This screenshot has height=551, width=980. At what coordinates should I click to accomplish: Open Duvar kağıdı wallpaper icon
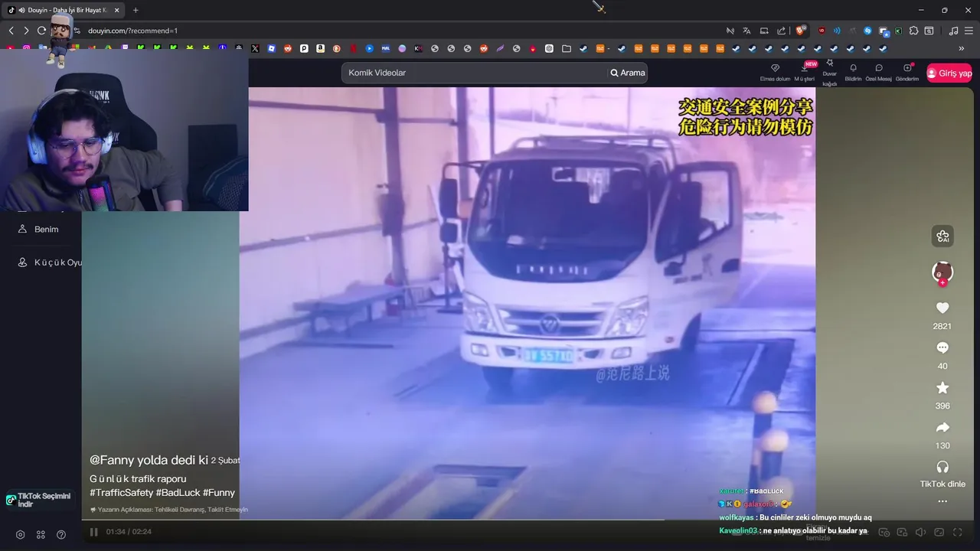click(830, 73)
